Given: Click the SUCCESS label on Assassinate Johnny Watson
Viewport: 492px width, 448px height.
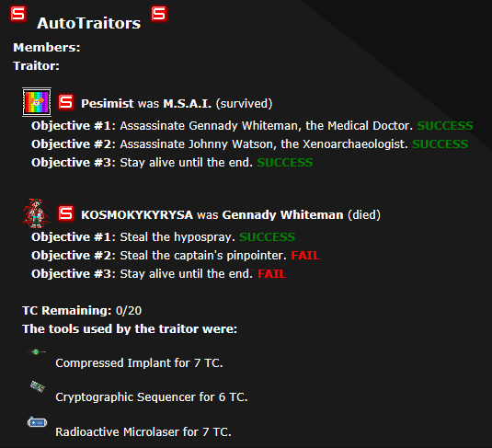Looking at the screenshot, I should point(440,144).
